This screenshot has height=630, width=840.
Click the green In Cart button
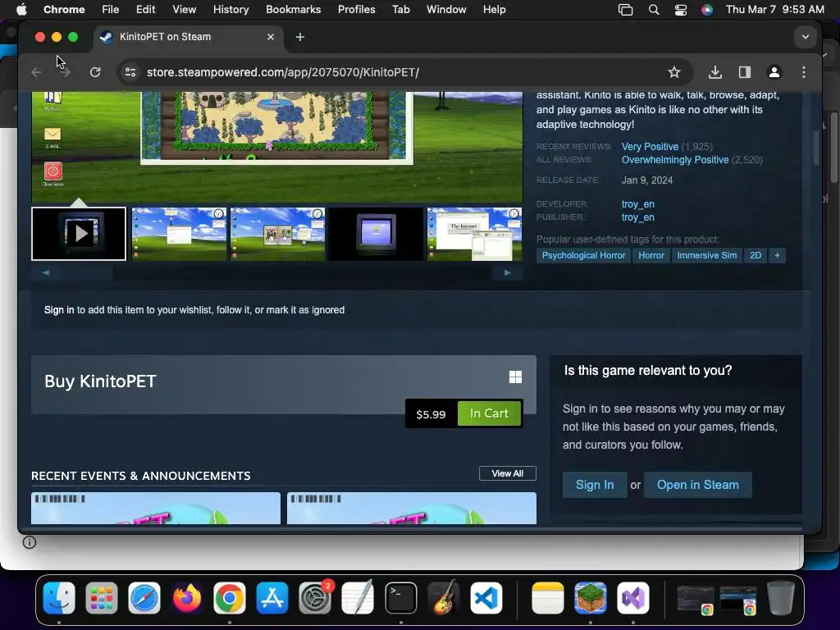click(x=489, y=413)
